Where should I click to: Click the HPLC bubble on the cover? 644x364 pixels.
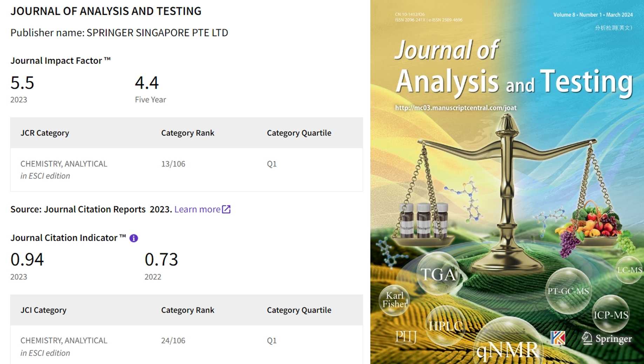pos(445,326)
